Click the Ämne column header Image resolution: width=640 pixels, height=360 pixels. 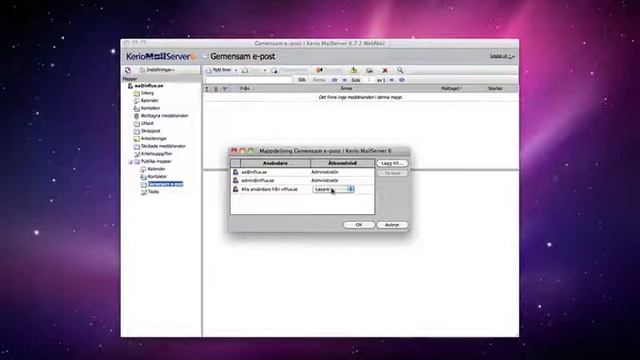pyautogui.click(x=346, y=89)
